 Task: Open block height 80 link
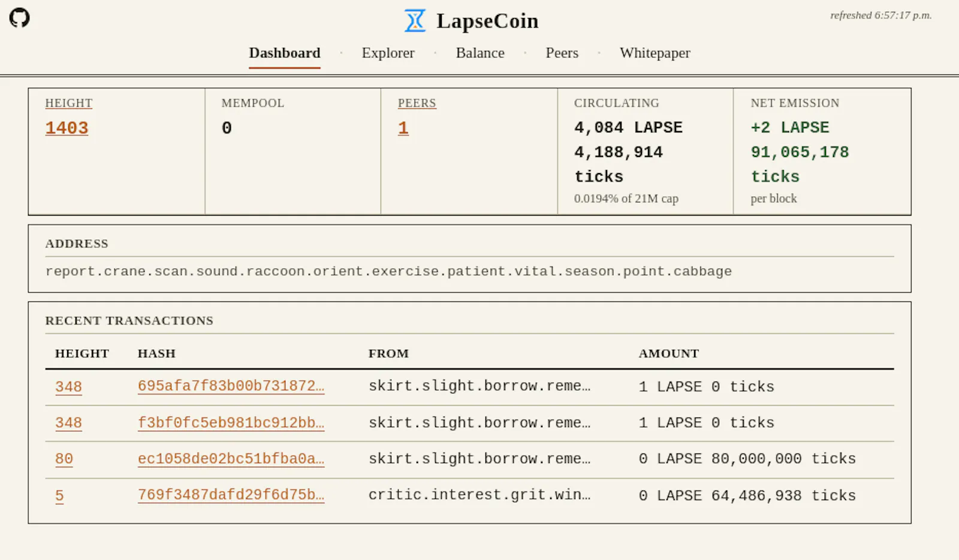64,459
